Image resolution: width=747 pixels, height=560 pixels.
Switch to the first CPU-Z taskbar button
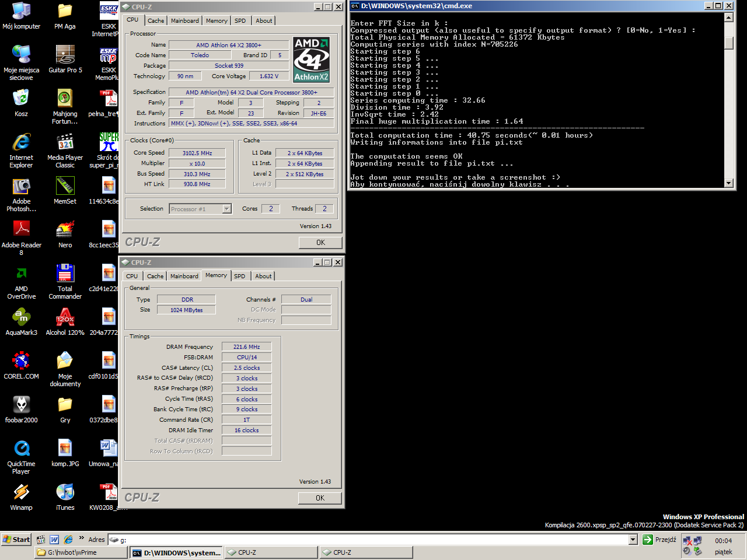tap(271, 552)
